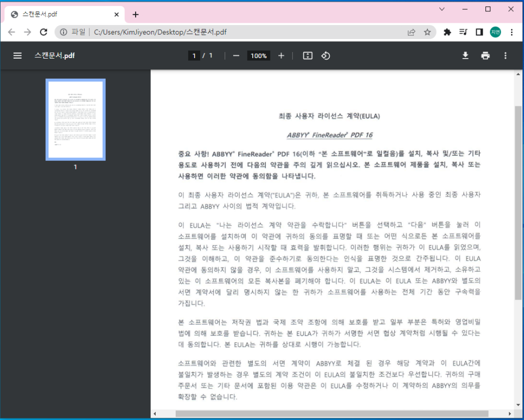Bookmark this tab with star
The height and width of the screenshot is (420, 524).
(x=427, y=32)
